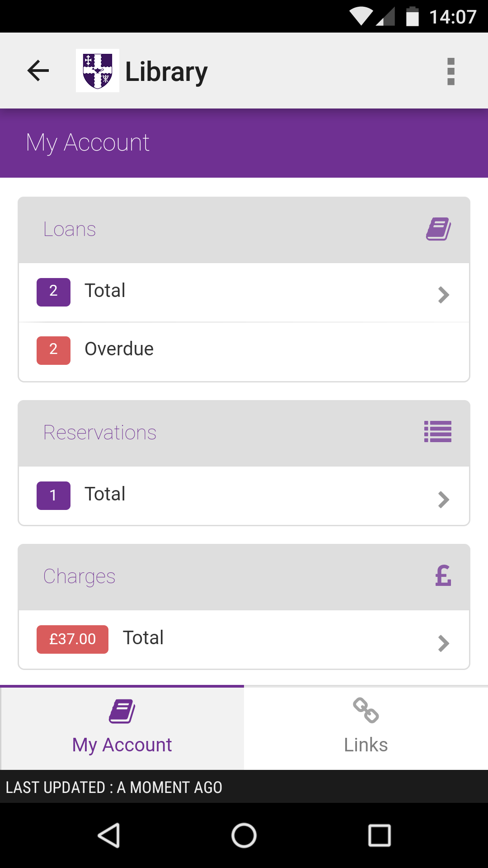Open the three-dot overflow menu
The height and width of the screenshot is (868, 488).
point(450,71)
